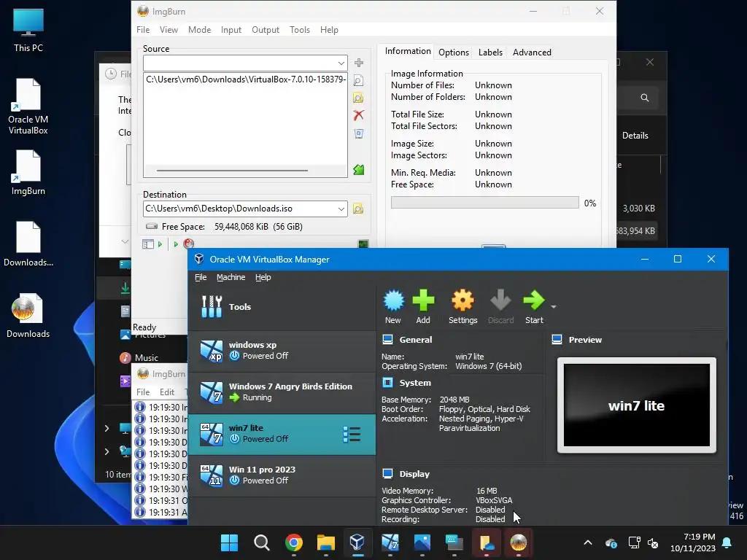The width and height of the screenshot is (747, 560).
Task: Click Details in background dark window
Action: click(x=635, y=136)
